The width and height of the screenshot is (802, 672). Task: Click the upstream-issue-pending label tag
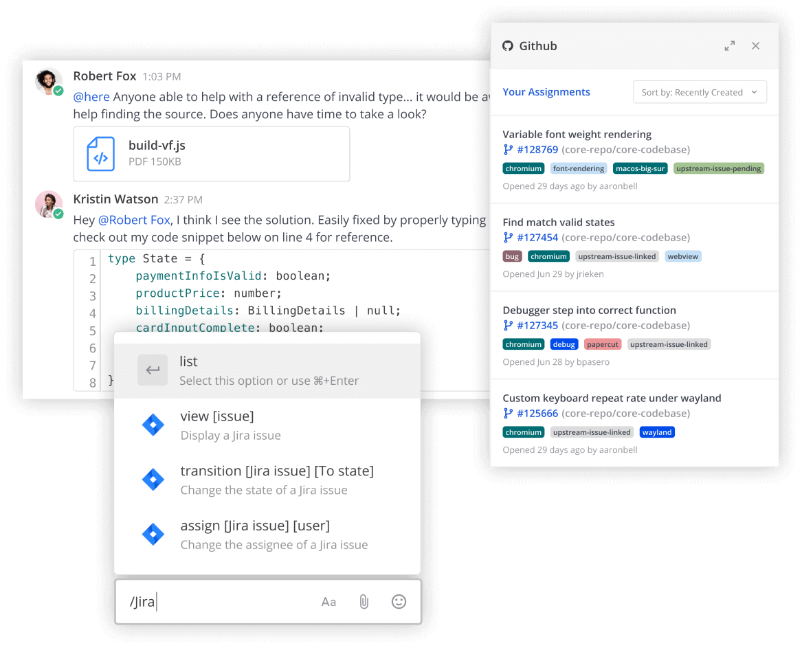pyautogui.click(x=719, y=169)
